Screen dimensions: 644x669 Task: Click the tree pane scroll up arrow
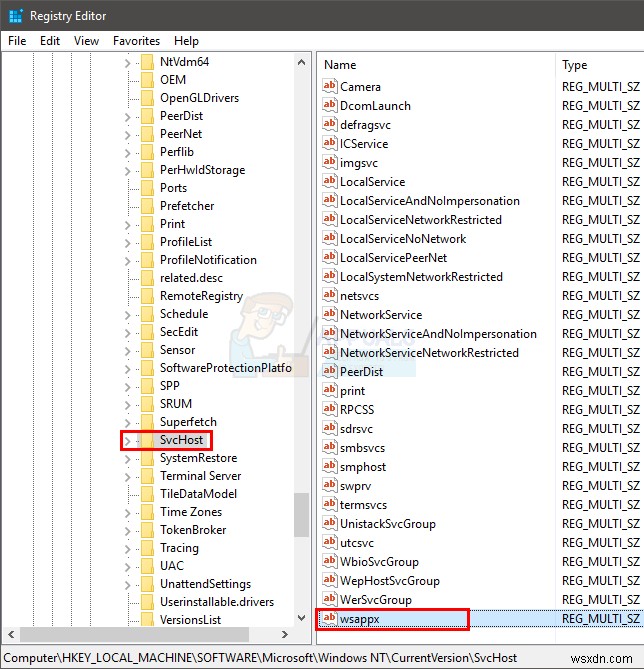(301, 62)
